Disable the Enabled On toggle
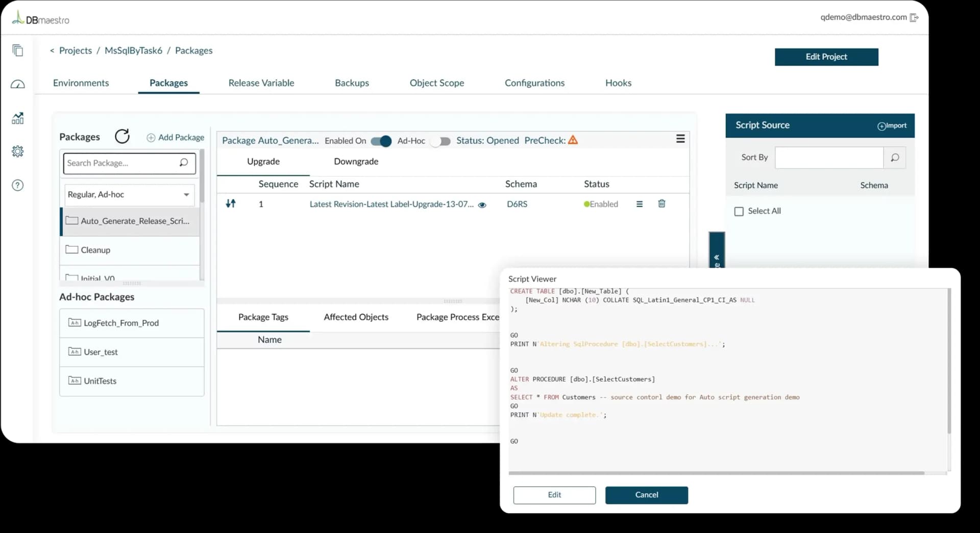 tap(381, 141)
